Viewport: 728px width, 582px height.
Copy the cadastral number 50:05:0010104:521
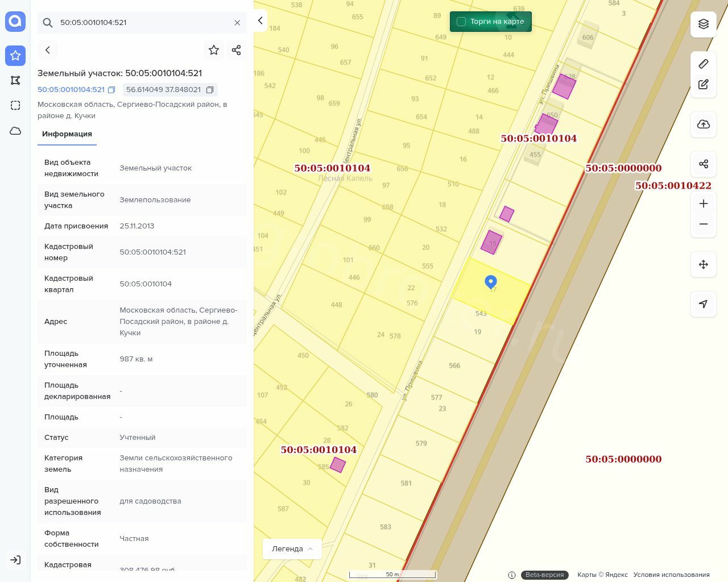coord(111,90)
